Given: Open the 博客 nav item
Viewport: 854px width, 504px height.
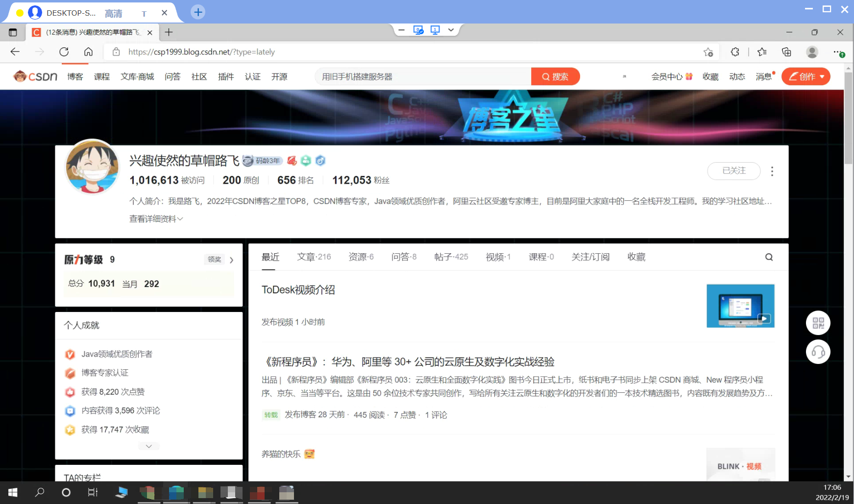Looking at the screenshot, I should pyautogui.click(x=75, y=76).
